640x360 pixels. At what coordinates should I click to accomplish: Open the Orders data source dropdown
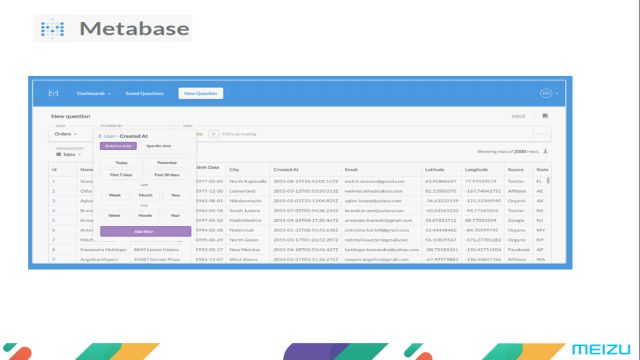66,134
